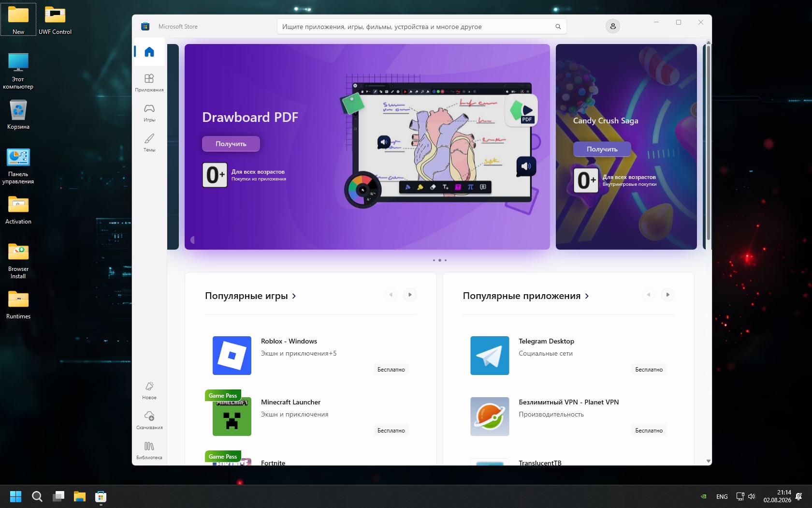
Task: Select the Корзина recycle bin icon
Action: click(18, 115)
